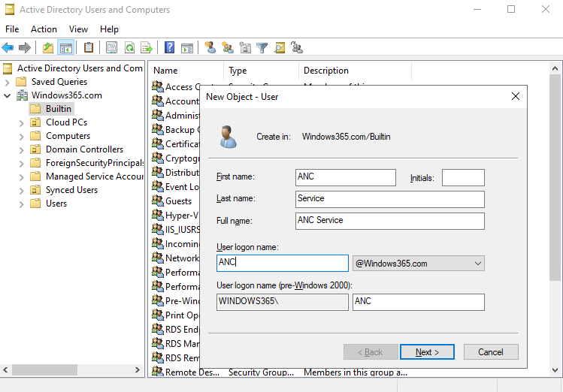Click the tree horizontal scrollbar left arrow
This screenshot has width=563, height=392.
tap(6, 369)
